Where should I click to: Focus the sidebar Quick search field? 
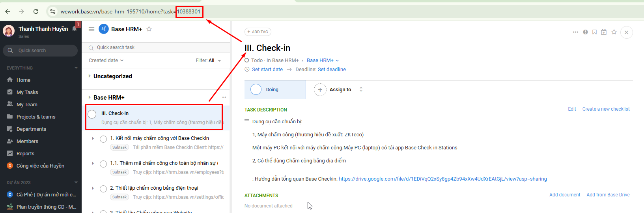40,51
